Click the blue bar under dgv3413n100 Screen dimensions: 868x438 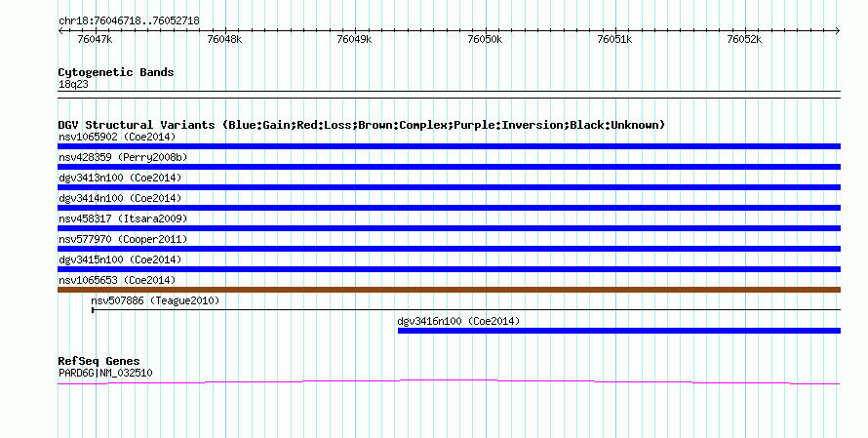pyautogui.click(x=449, y=187)
